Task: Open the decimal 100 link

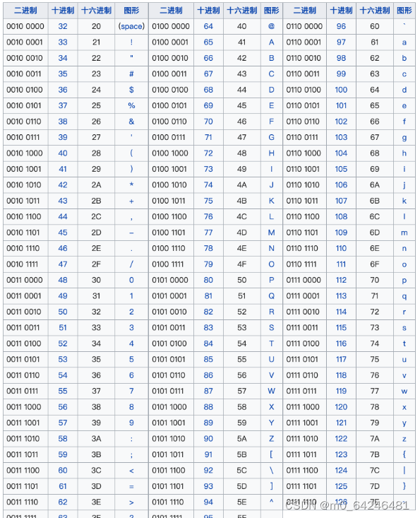Action: click(341, 90)
